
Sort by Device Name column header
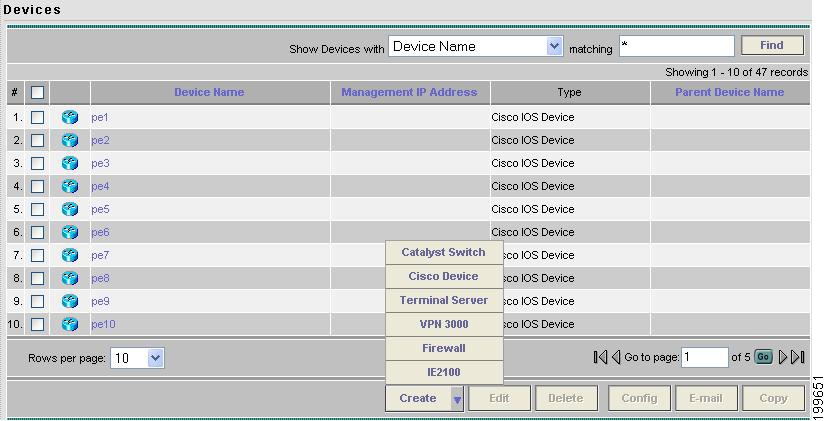pos(209,92)
